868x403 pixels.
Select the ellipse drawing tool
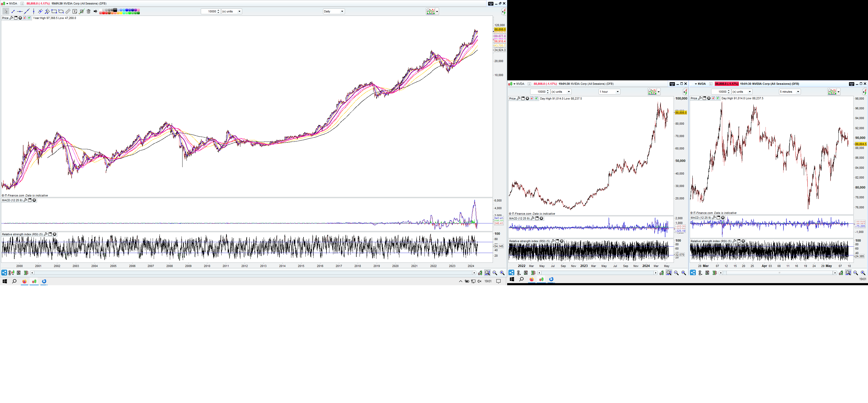[x=61, y=11]
